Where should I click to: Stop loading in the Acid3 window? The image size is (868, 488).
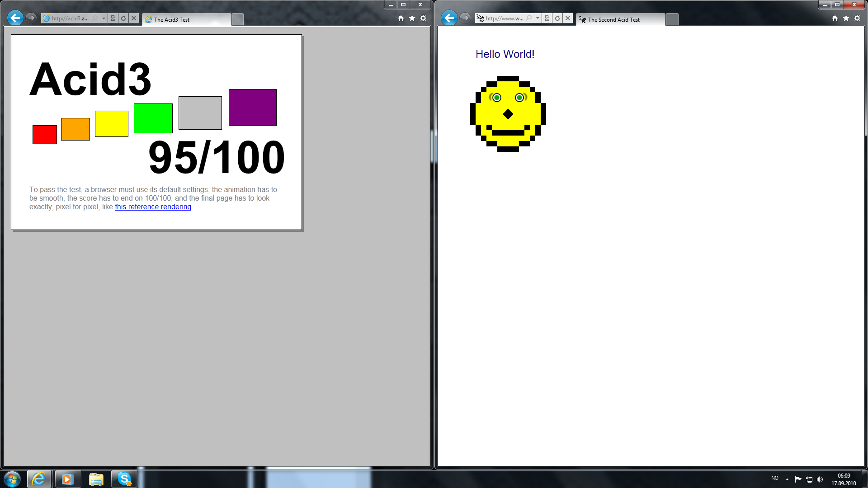coord(134,18)
